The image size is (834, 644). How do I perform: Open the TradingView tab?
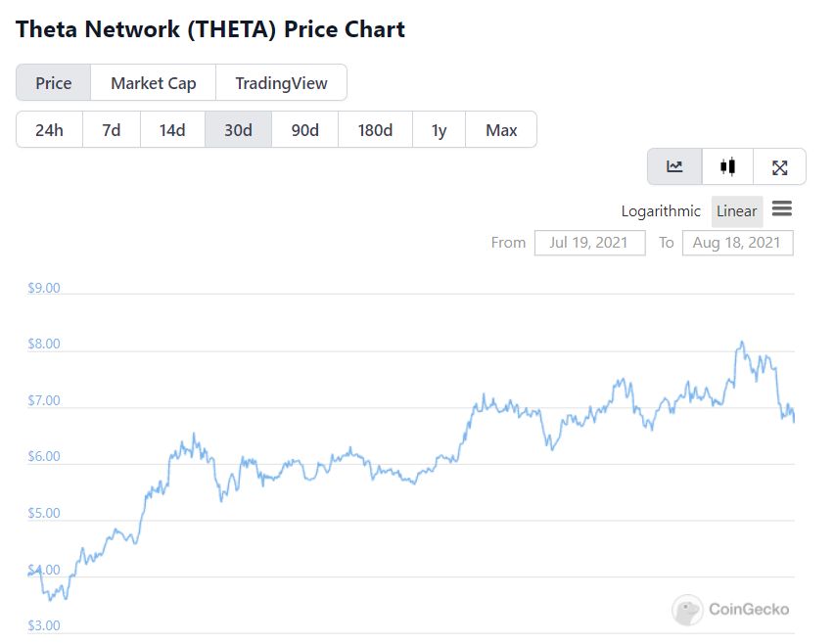[281, 83]
